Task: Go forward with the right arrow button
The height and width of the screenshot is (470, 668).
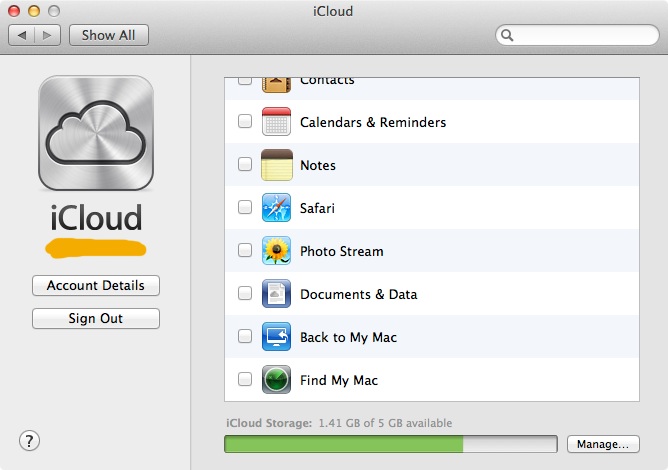Action: [x=47, y=35]
